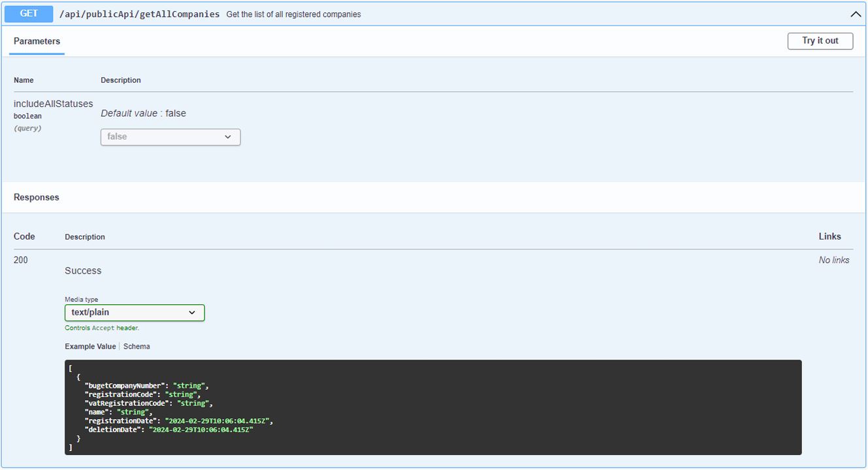Click the Success response description

coord(83,271)
